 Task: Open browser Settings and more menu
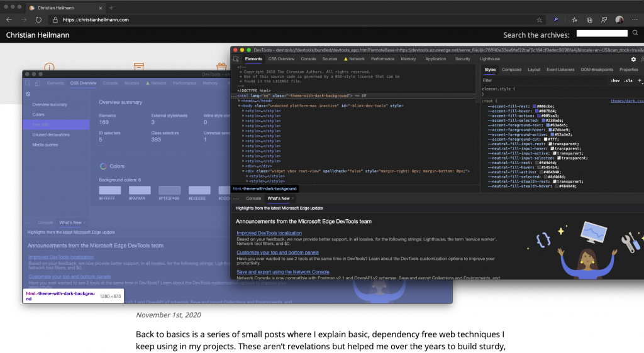635,19
